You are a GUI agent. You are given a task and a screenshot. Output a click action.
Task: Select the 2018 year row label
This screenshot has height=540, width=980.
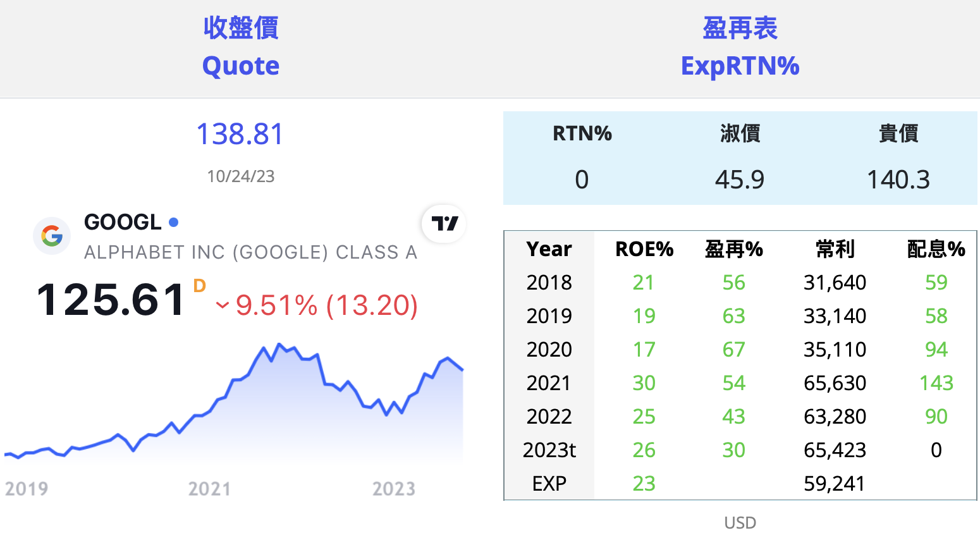(549, 282)
